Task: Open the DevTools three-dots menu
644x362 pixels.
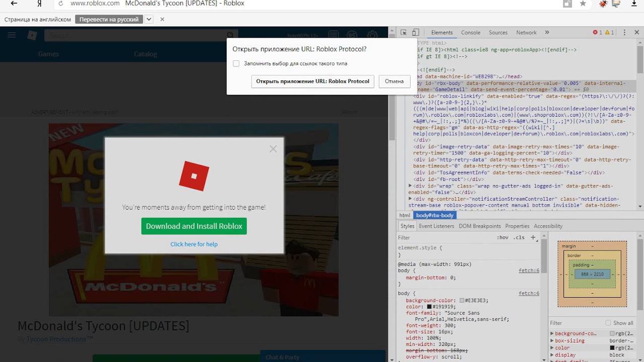Action: [x=625, y=33]
